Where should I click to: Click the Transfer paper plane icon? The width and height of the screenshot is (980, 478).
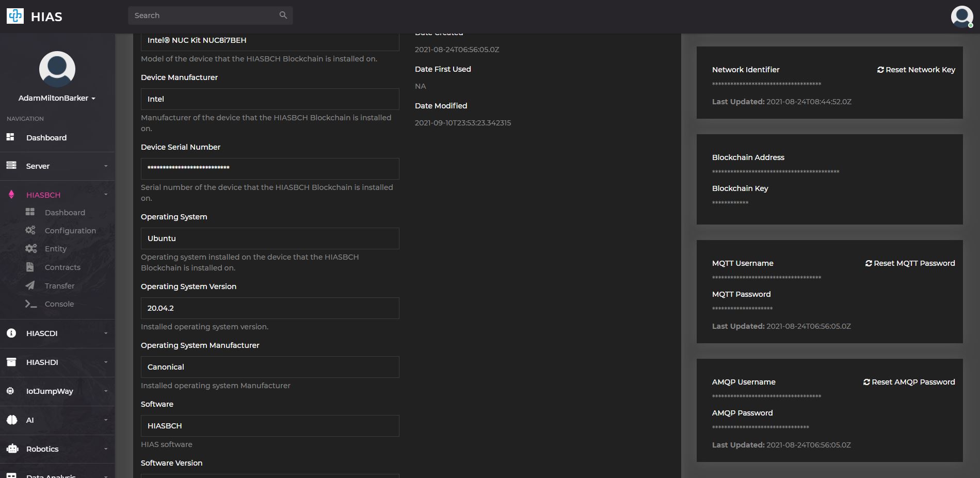point(30,285)
